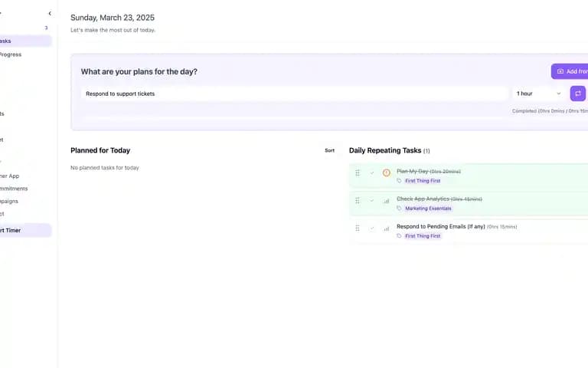
Task: Click the repeat task icon button
Action: pyautogui.click(x=577, y=94)
